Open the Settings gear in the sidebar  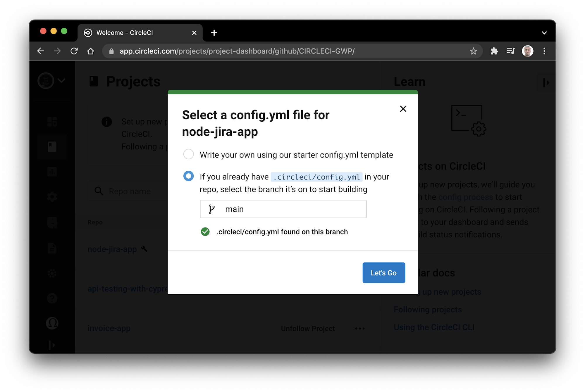(x=52, y=196)
